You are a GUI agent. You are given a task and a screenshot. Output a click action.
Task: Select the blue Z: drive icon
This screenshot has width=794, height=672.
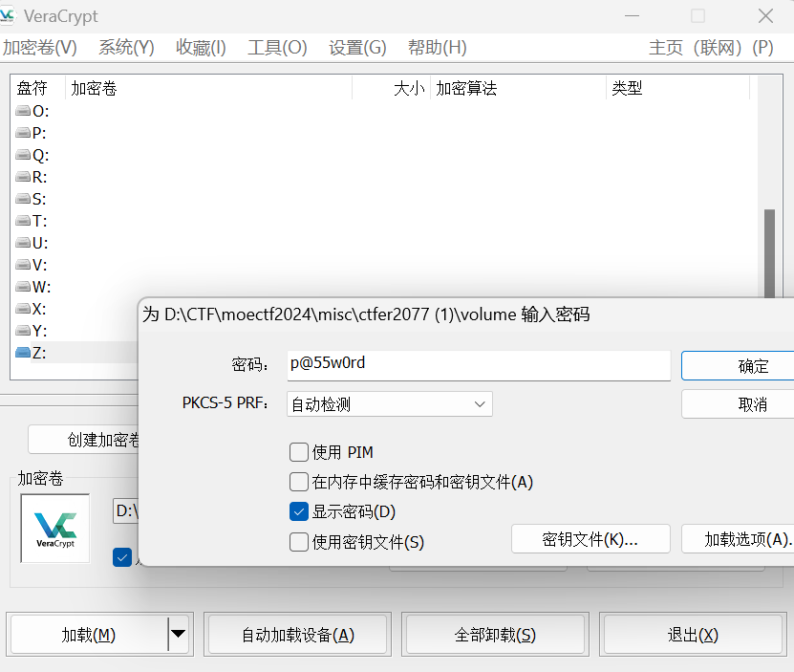[x=23, y=352]
